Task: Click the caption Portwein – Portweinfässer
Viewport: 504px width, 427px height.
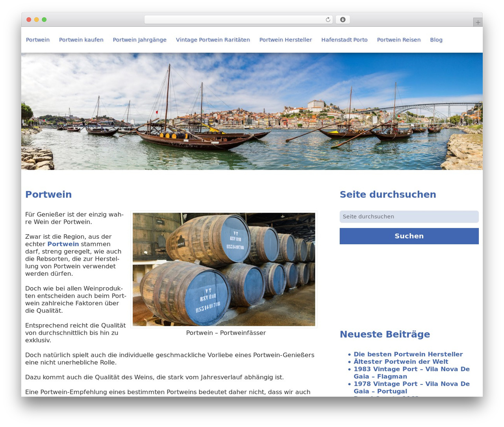Action: pos(226,333)
